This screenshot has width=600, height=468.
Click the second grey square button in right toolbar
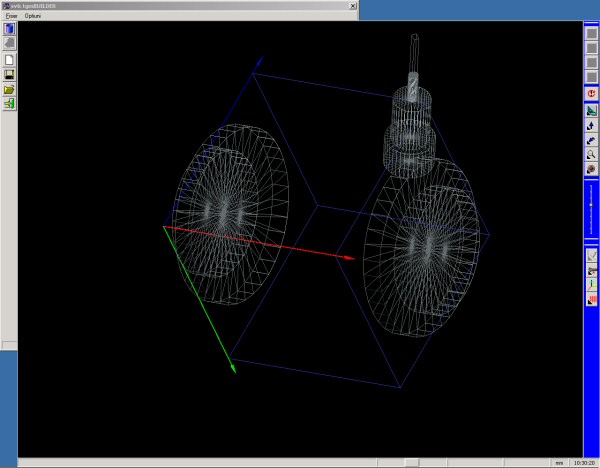[592, 48]
